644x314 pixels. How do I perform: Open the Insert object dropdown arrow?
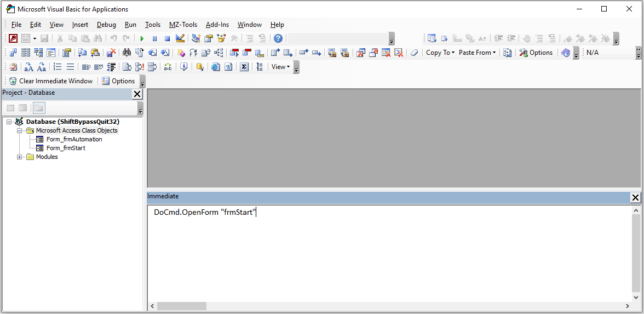tap(35, 38)
